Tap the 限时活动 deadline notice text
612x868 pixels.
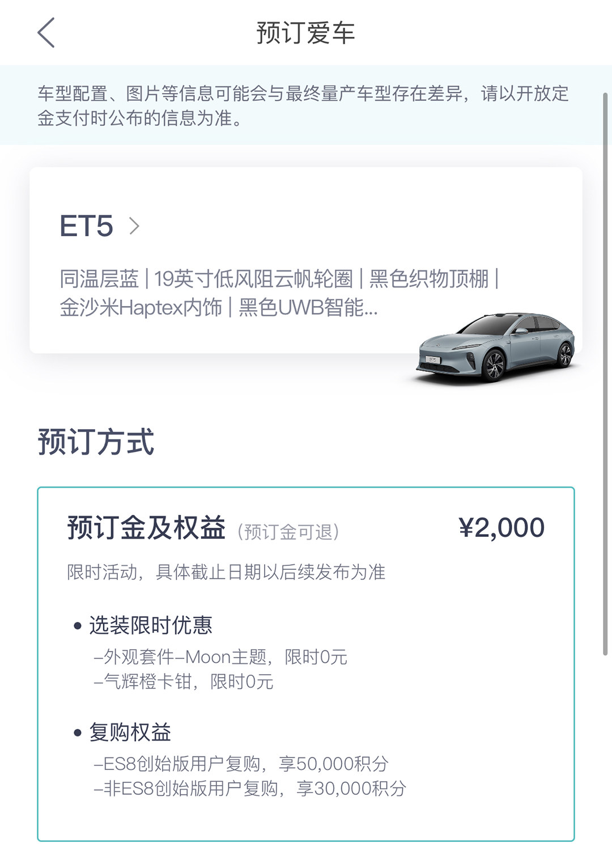[226, 572]
